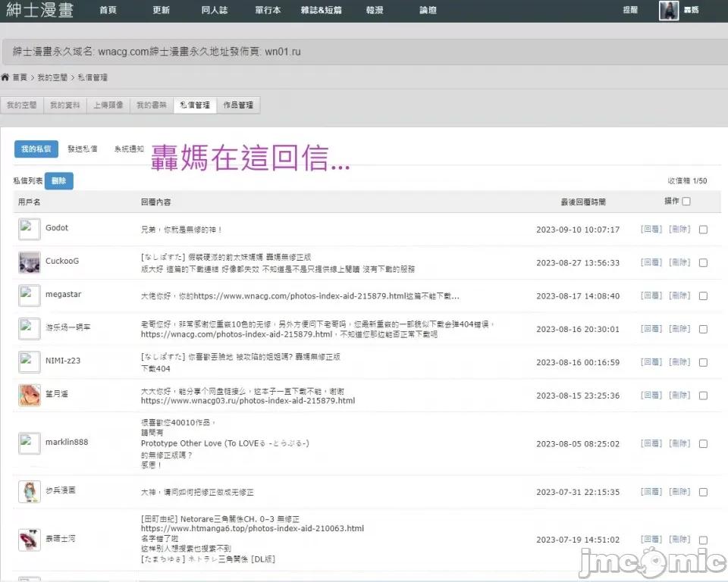Open NIMI-z23's avatar thumbnail
The width and height of the screenshot is (728, 582).
[30, 362]
